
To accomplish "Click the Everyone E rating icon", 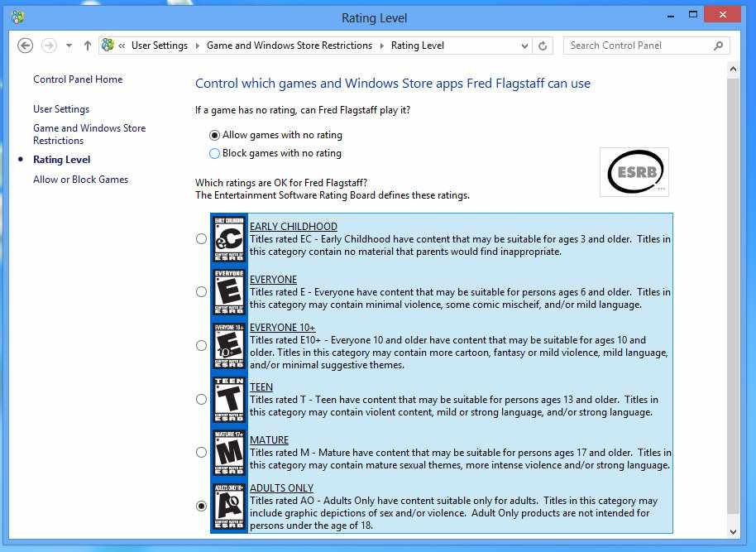I will 229,292.
